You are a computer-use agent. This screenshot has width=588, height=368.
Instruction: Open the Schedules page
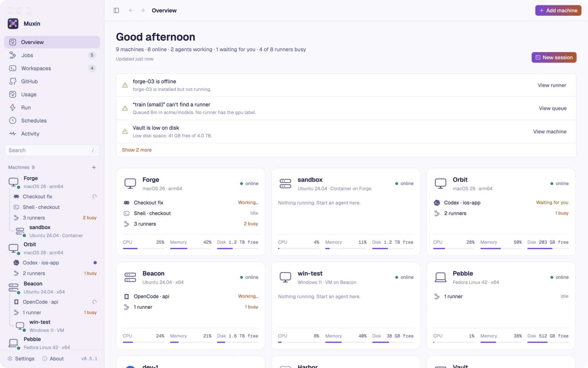(52, 121)
